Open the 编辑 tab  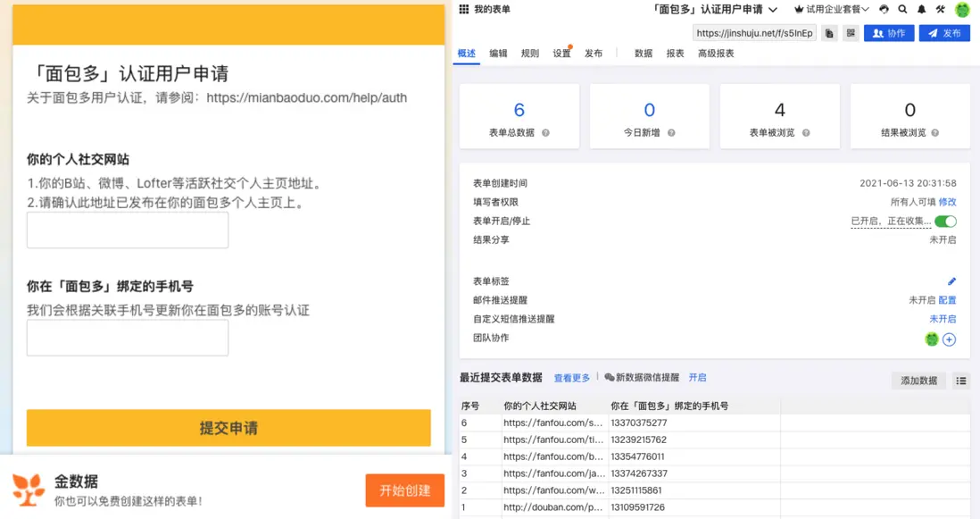tap(498, 54)
